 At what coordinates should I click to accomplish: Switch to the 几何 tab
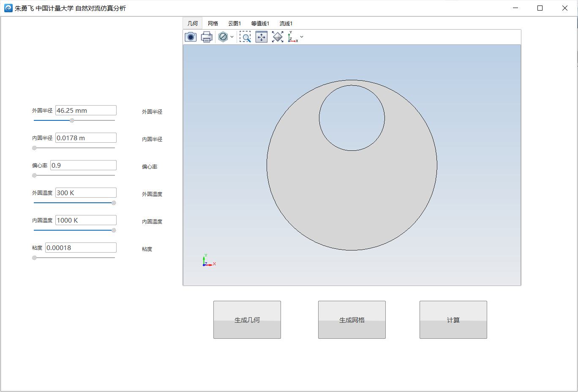click(193, 23)
